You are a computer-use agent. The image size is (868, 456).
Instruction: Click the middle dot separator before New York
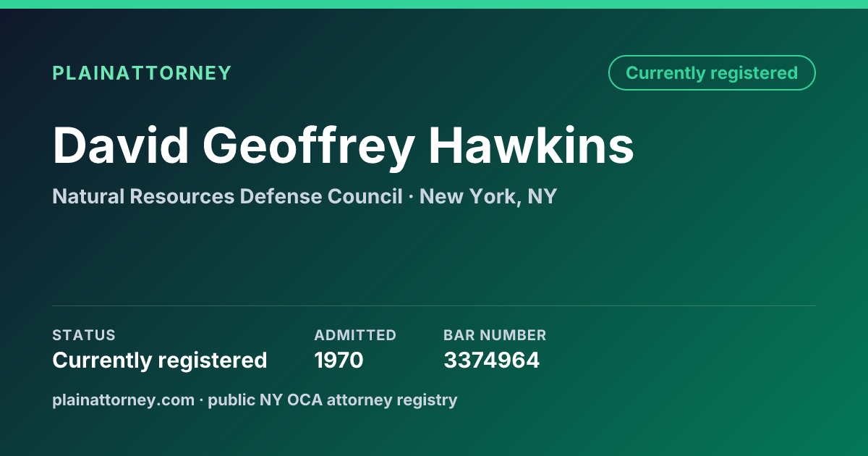[x=411, y=197]
